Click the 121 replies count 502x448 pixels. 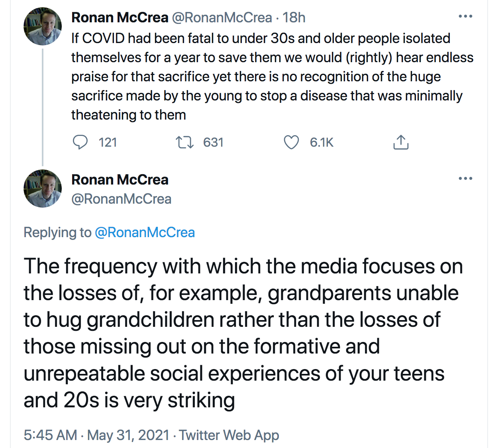[x=108, y=142]
